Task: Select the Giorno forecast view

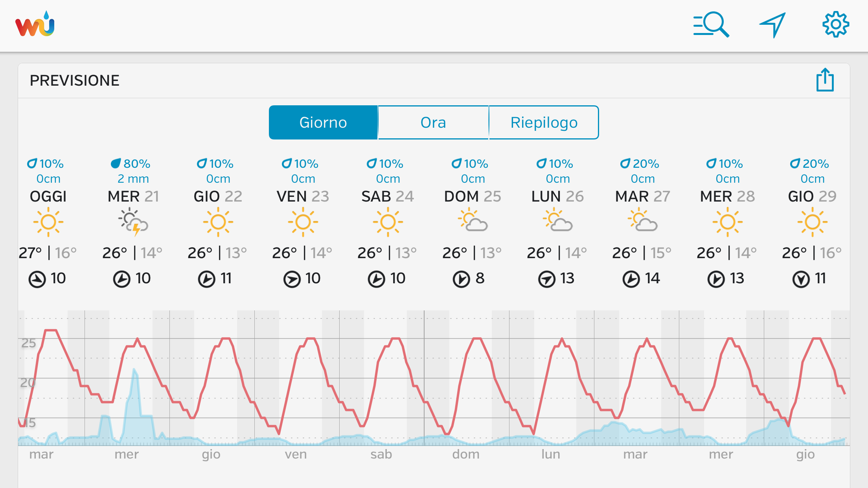Action: tap(323, 123)
